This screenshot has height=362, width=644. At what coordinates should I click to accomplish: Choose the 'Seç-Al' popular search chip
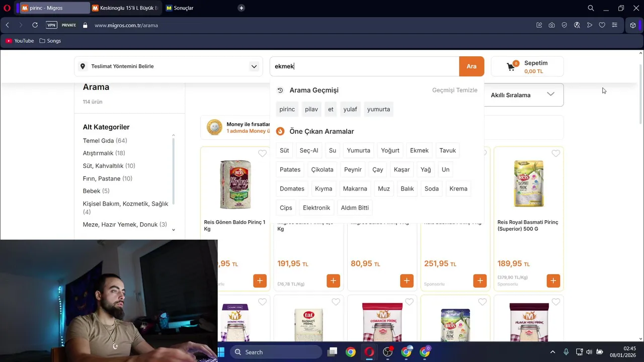coord(309,150)
